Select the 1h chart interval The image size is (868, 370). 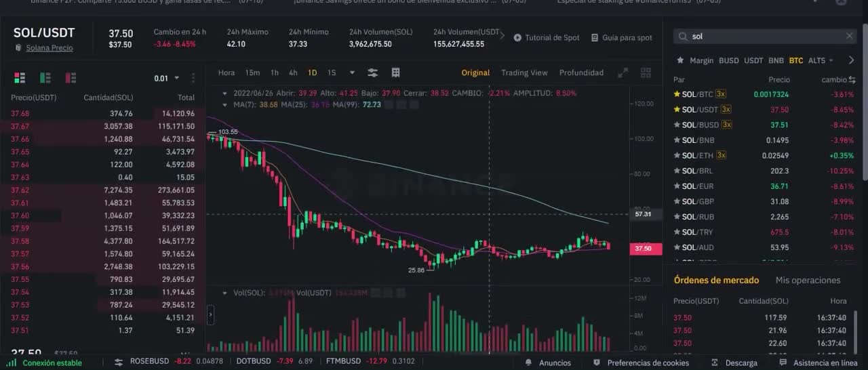(x=275, y=73)
